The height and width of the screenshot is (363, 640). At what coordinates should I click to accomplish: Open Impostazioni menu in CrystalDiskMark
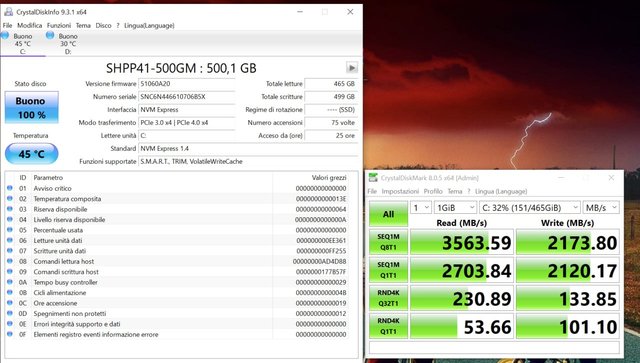400,191
